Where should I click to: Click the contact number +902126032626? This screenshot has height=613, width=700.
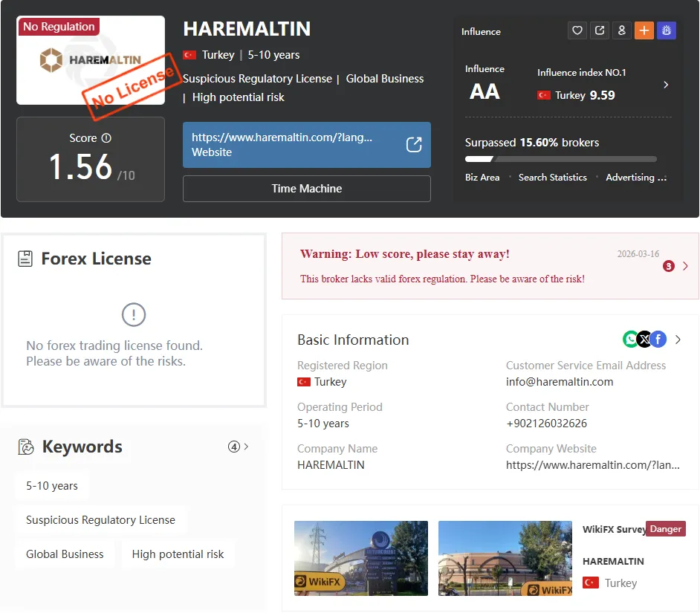point(546,424)
